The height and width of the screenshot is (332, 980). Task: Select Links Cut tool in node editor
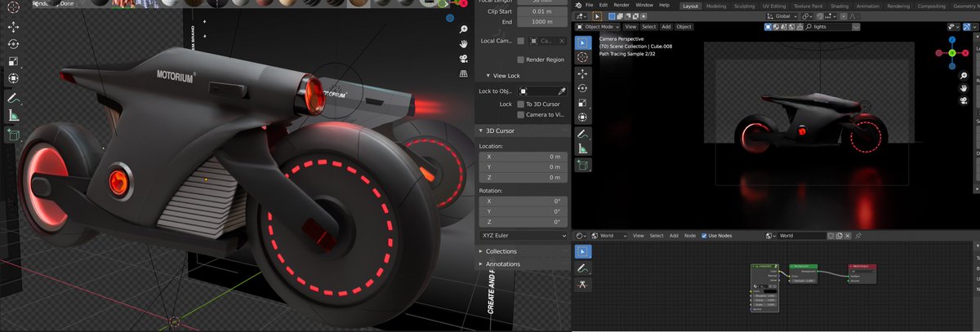(x=583, y=285)
